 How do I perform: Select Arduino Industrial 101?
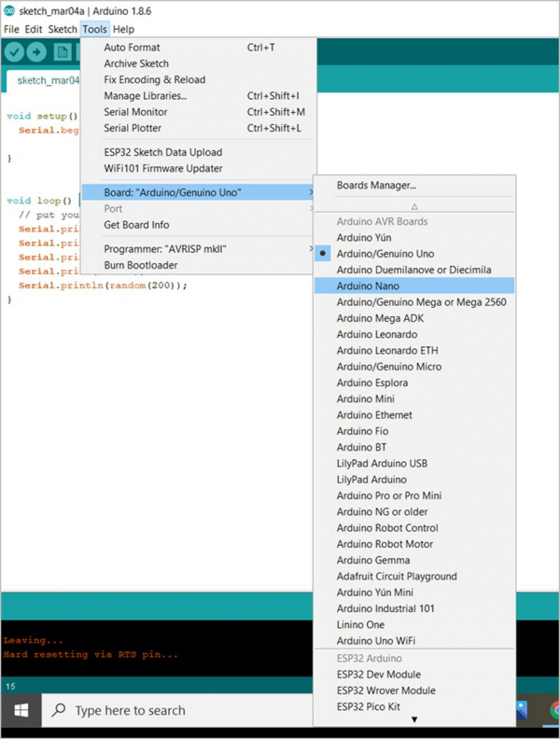tap(414, 608)
